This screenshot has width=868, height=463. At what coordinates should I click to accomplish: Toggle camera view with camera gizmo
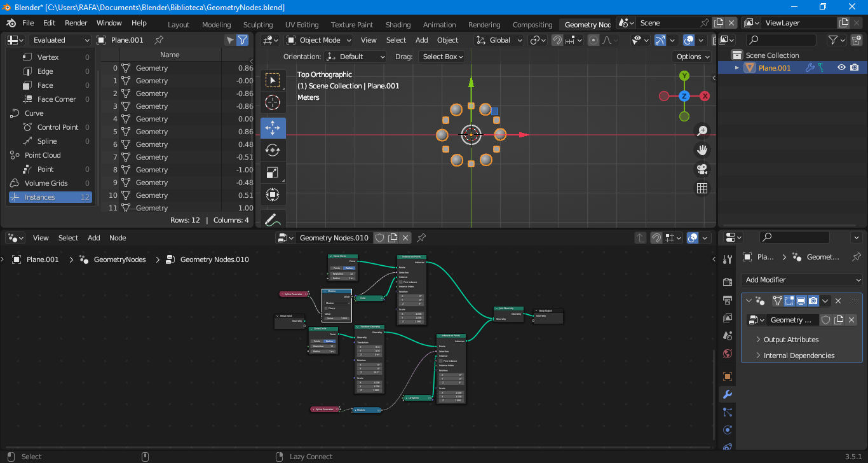pyautogui.click(x=702, y=169)
